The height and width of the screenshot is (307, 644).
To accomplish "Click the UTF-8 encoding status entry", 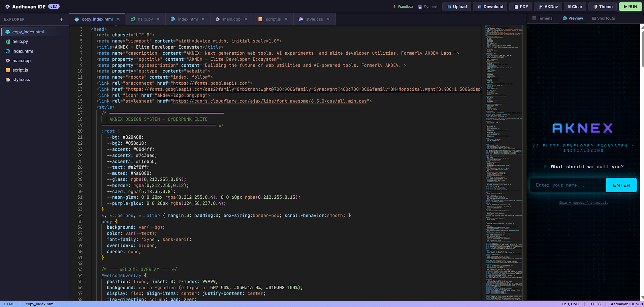I will (x=595, y=304).
